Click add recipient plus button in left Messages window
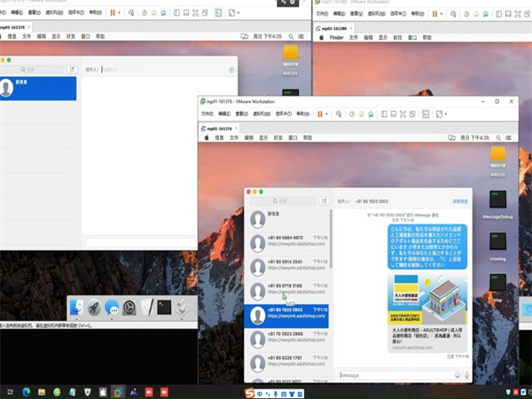This screenshot has width=532, height=399. 231,69
